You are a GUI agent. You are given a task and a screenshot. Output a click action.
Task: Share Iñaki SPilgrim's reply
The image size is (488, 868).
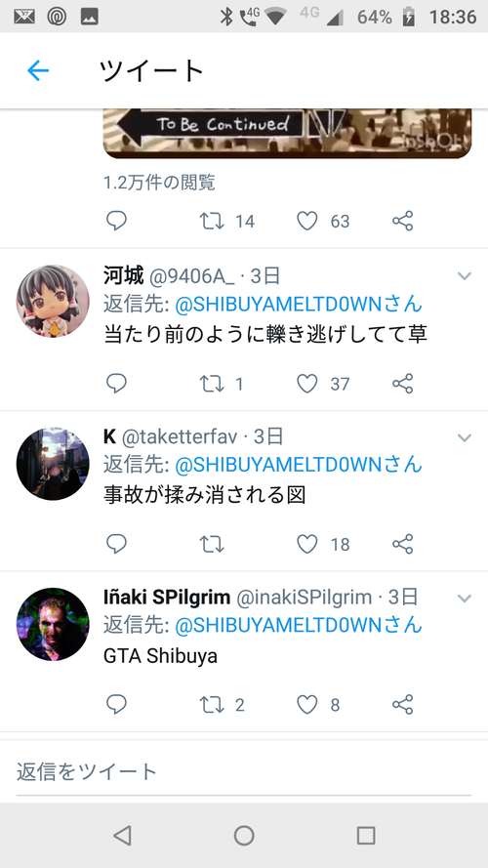tap(403, 705)
